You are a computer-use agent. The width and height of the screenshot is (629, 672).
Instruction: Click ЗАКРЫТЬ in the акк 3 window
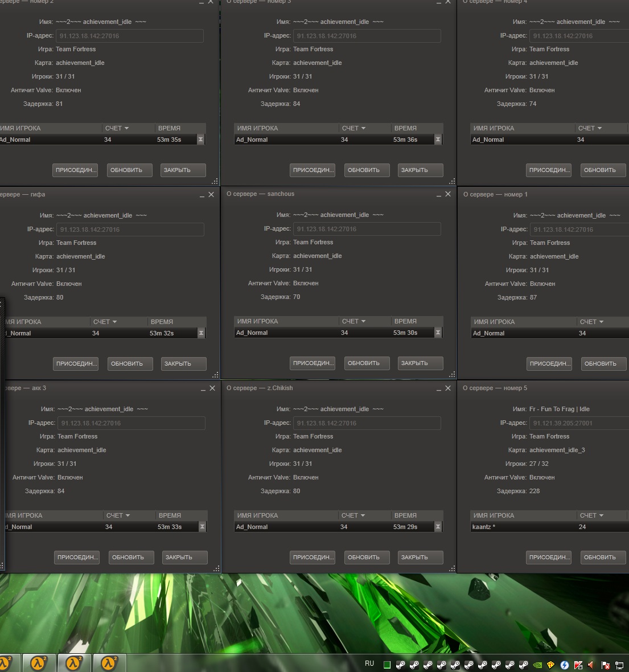pyautogui.click(x=185, y=558)
